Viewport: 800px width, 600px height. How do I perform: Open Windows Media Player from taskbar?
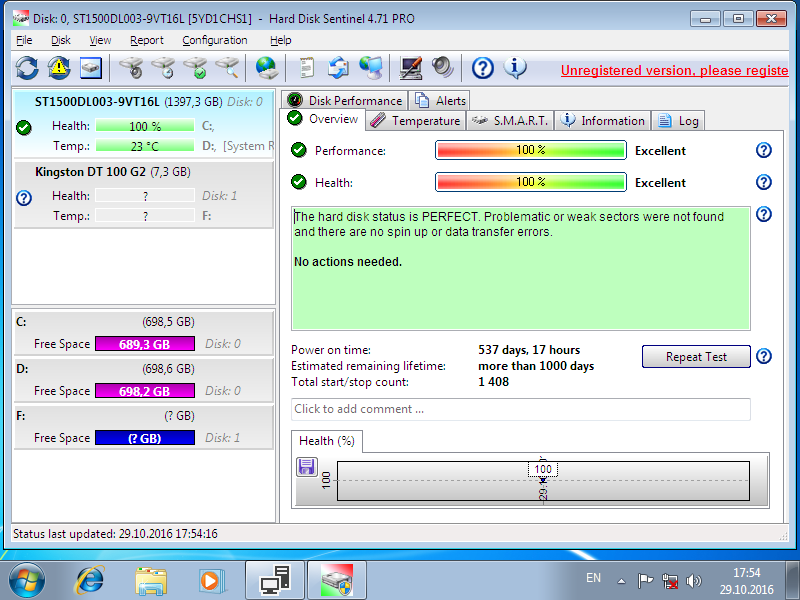click(x=210, y=581)
